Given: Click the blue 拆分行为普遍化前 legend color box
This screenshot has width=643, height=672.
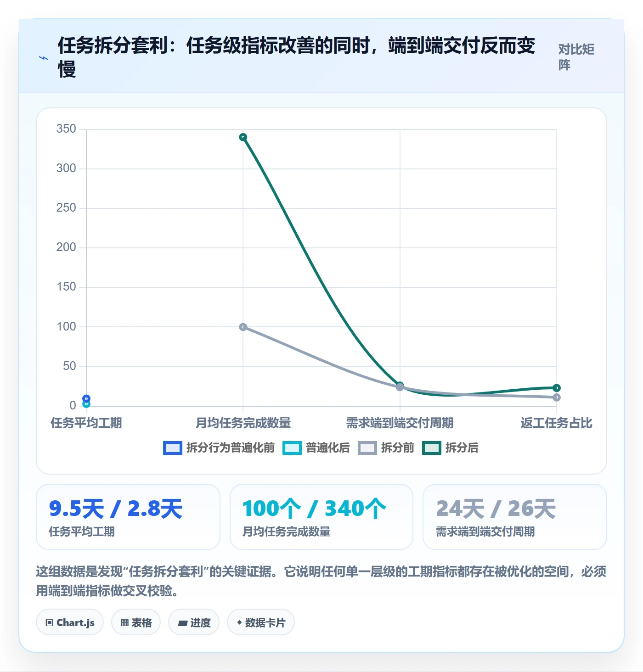Looking at the screenshot, I should pyautogui.click(x=173, y=448).
